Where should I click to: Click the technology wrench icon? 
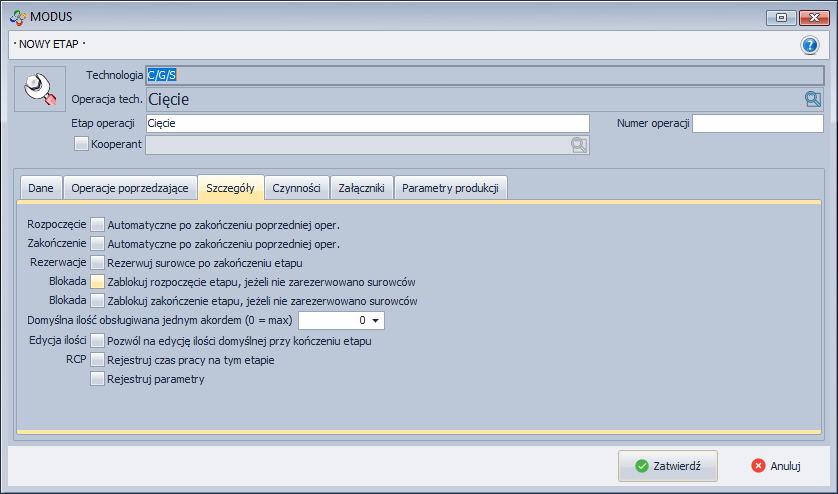click(40, 89)
